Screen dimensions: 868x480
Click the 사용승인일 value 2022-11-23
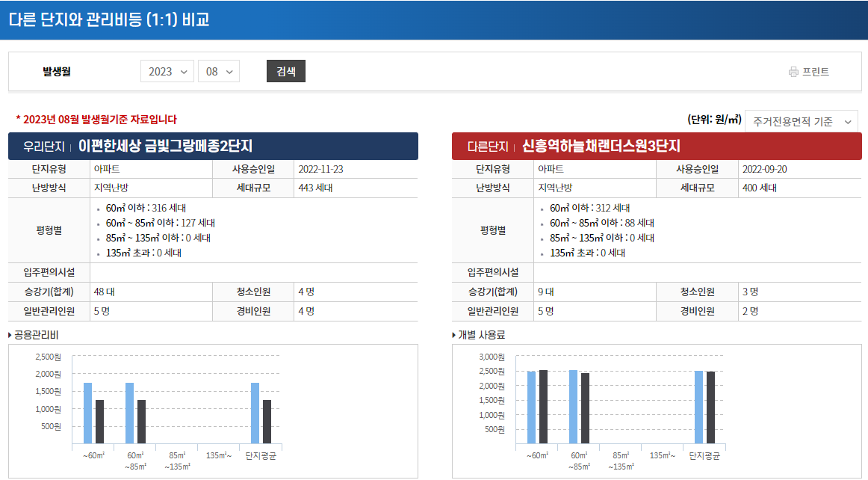click(x=320, y=169)
